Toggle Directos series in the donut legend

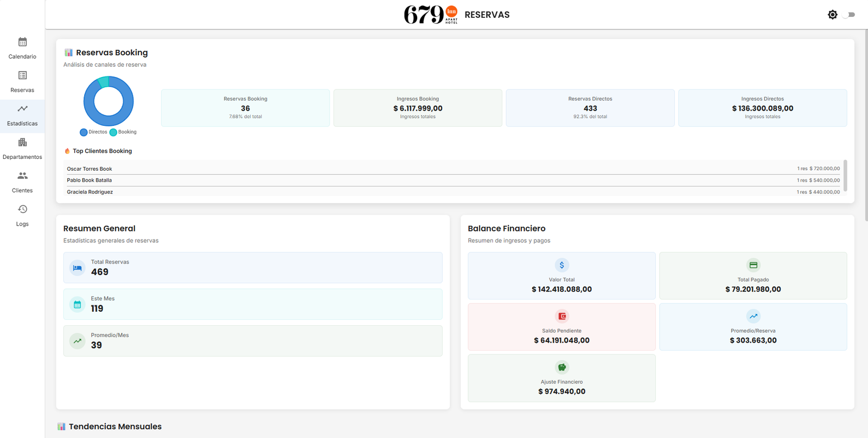click(93, 132)
